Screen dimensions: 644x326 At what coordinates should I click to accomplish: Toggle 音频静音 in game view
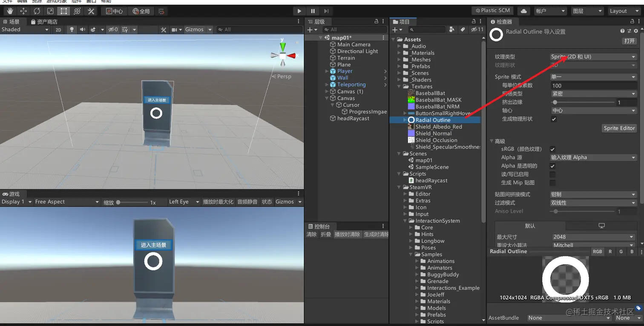pos(247,202)
